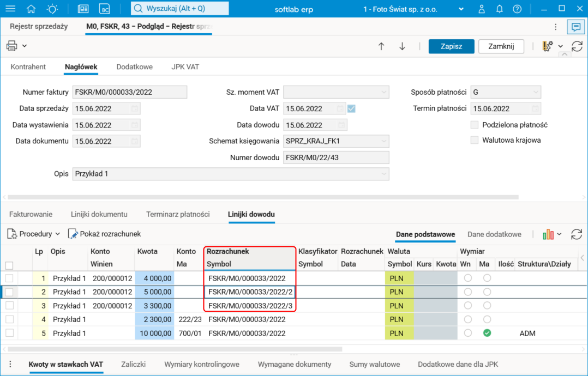
Task: Collapse the header panel chevron
Action: pyautogui.click(x=565, y=54)
